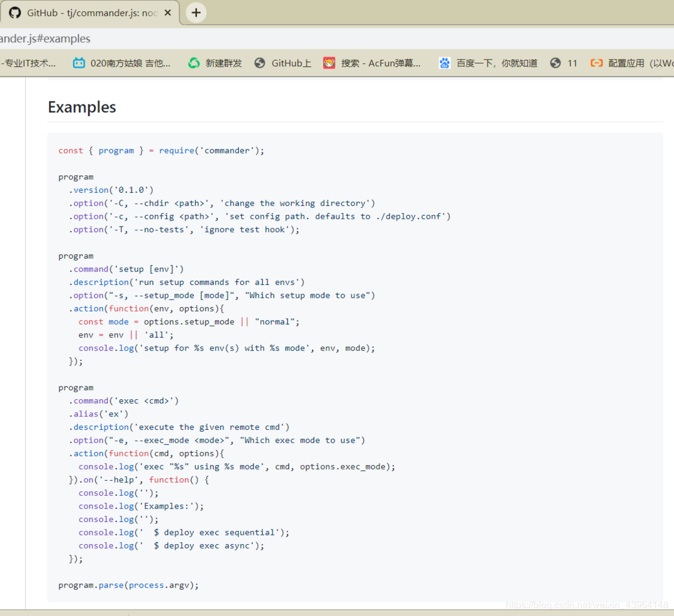Click the Examples section heading
Image resolution: width=674 pixels, height=616 pixels.
82,107
